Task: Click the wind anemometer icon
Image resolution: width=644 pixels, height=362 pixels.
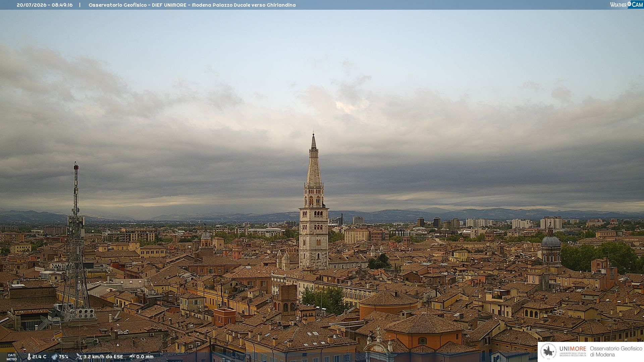Action: (79, 357)
